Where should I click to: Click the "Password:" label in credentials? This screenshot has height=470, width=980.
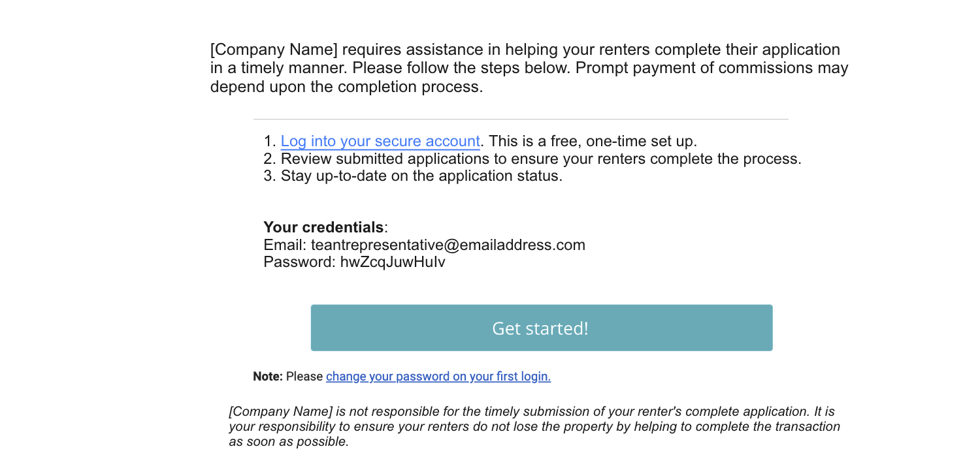299,262
